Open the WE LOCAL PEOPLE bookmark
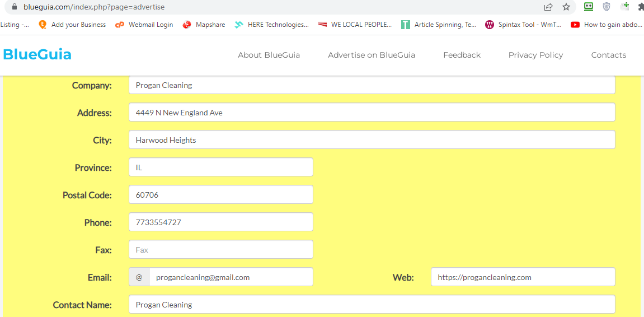Screen dimensions: 644x317 click(355, 25)
